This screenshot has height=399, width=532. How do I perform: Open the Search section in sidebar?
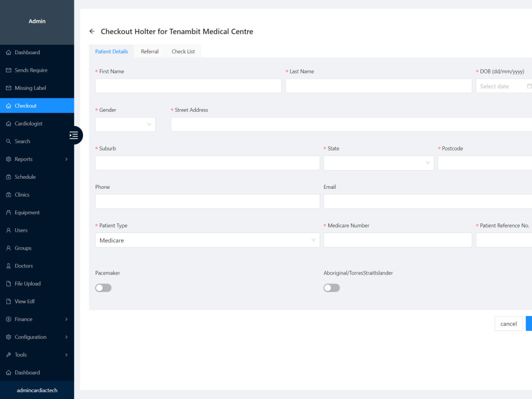[x=22, y=141]
